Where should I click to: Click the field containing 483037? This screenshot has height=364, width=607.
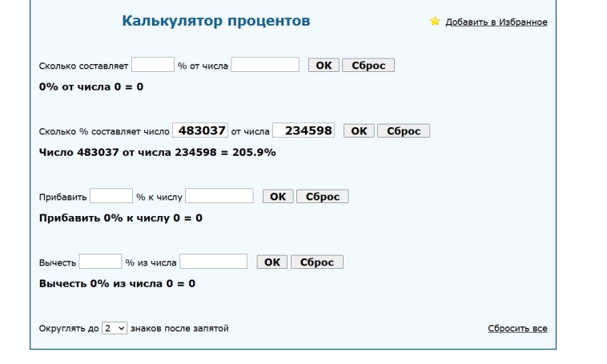(199, 130)
